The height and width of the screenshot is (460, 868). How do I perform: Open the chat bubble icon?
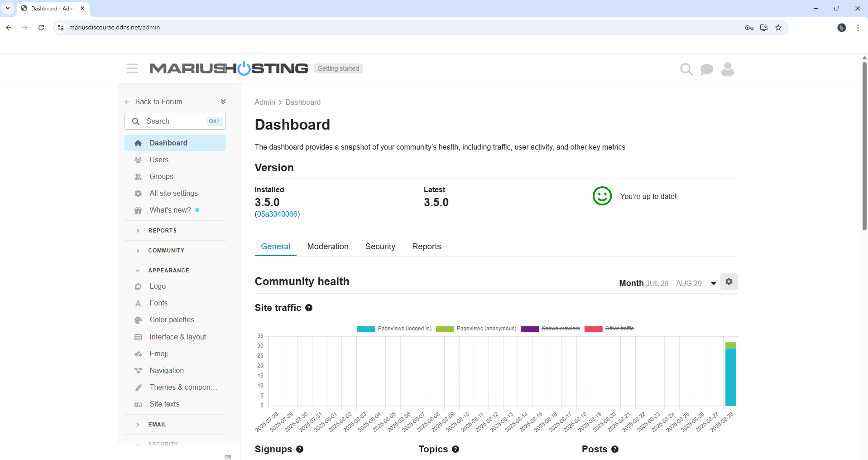coord(706,69)
